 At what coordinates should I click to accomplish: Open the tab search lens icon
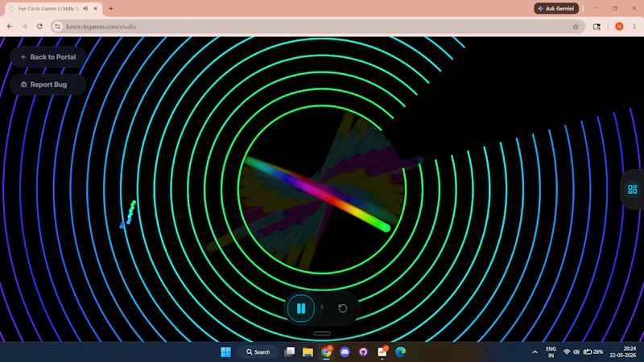pyautogui.click(x=597, y=27)
